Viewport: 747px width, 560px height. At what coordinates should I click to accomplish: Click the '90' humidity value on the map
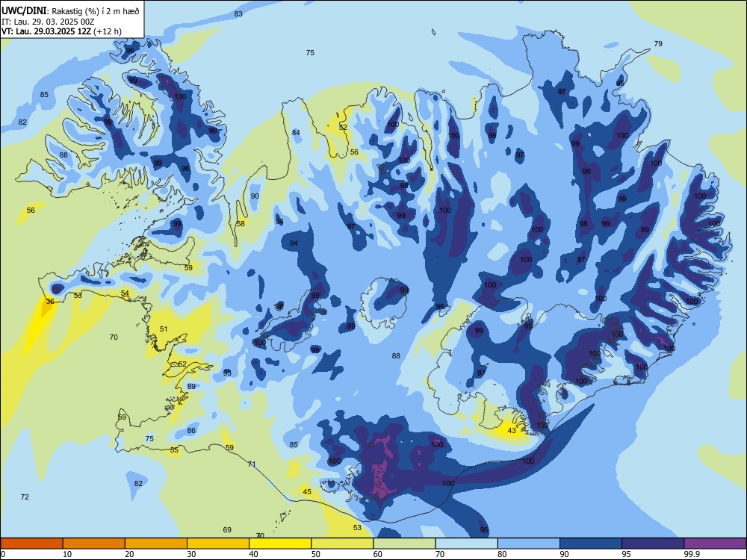[255, 196]
